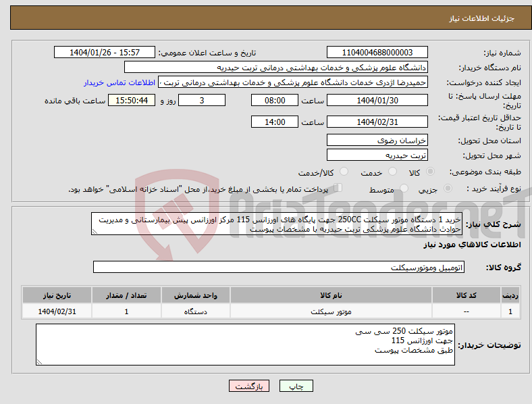This screenshot has height=404, width=532.
Task: Click the کد کالا column header
Action: [467, 295]
